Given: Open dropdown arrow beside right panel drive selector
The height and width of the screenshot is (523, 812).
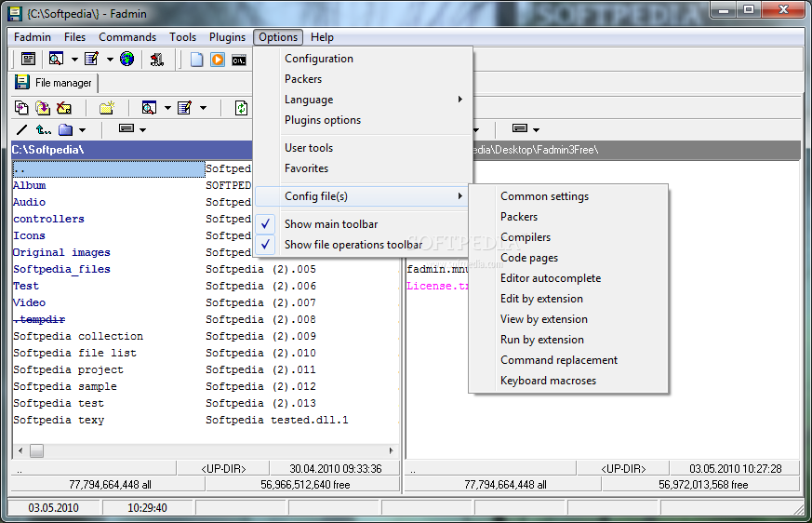Looking at the screenshot, I should [x=536, y=130].
